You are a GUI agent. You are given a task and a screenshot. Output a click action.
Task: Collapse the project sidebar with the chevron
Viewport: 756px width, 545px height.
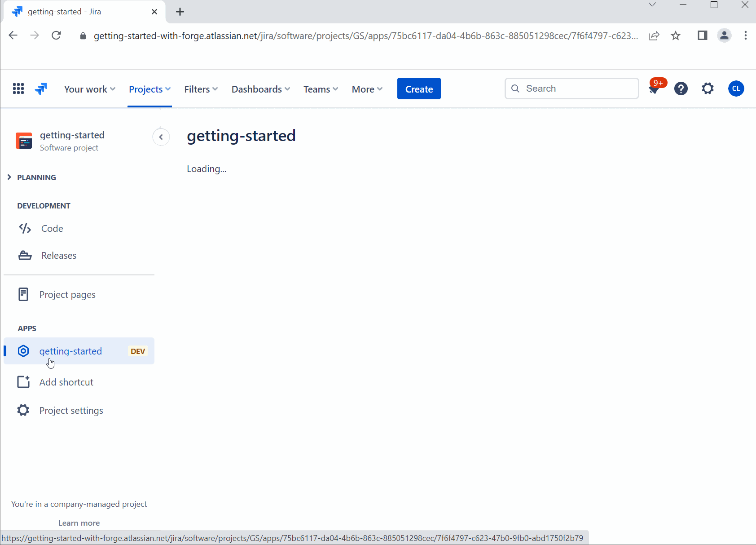161,137
